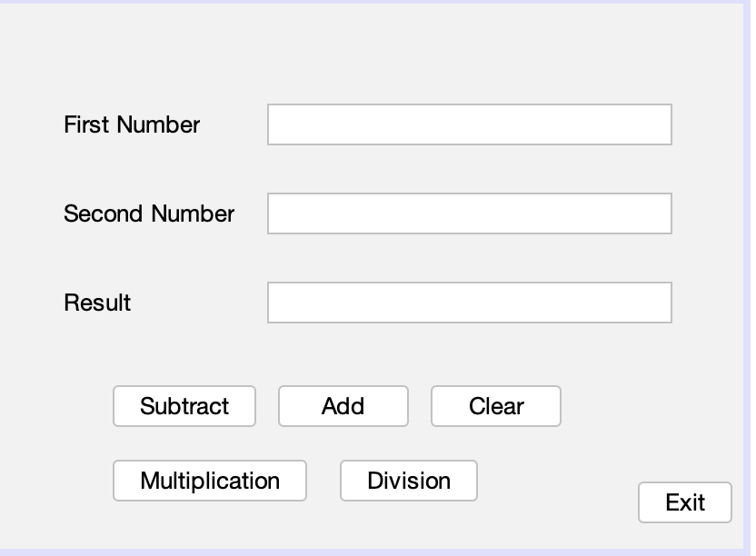Click the Multiplication button

coord(210,481)
